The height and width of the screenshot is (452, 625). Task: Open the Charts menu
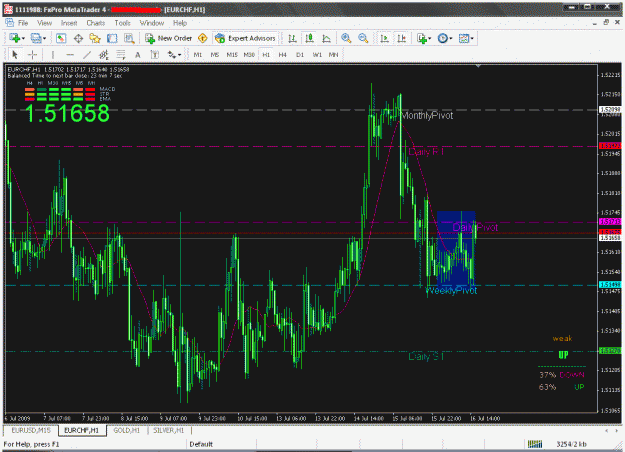click(x=96, y=23)
